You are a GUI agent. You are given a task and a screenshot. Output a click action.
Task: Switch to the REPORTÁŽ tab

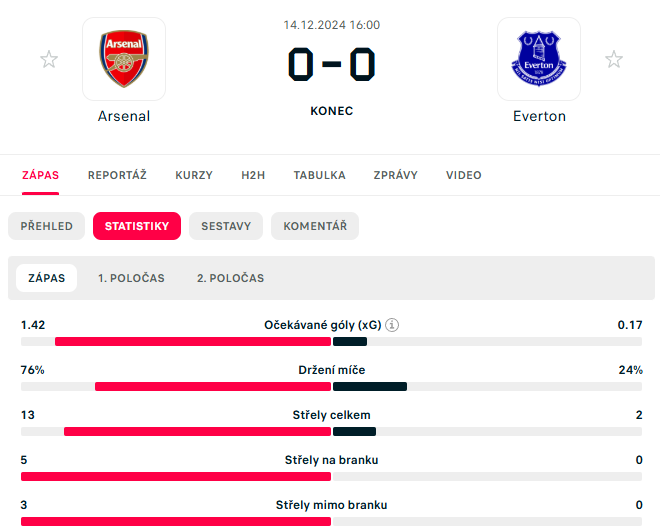[117, 175]
